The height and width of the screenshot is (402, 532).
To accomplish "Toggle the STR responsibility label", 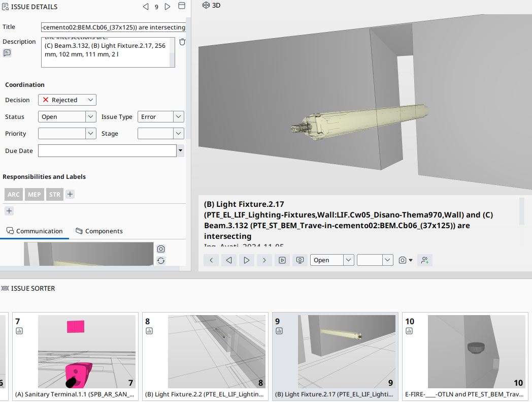I will [55, 195].
